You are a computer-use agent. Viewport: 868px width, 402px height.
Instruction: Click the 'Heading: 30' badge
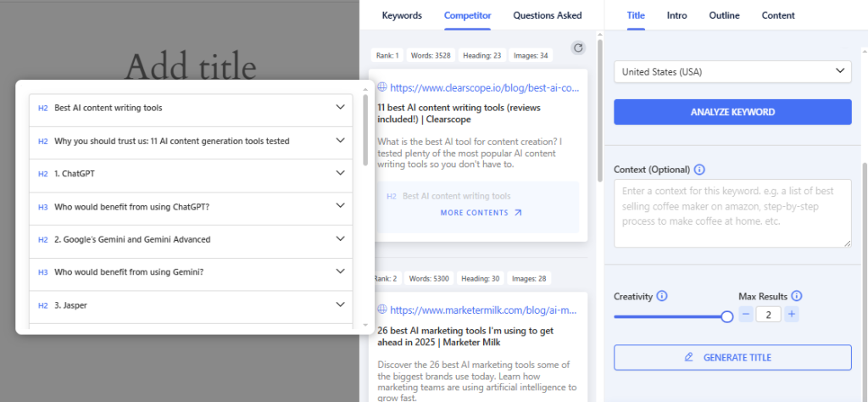(x=481, y=278)
